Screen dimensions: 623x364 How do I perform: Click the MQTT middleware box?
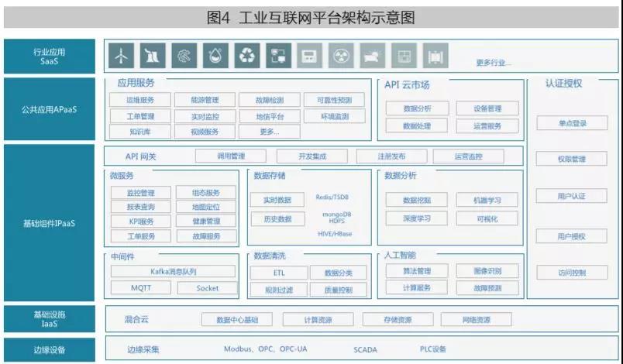(x=141, y=288)
